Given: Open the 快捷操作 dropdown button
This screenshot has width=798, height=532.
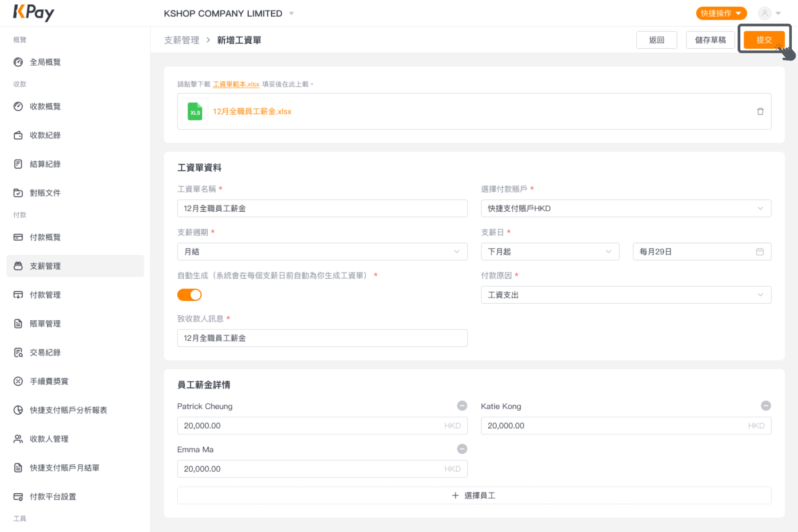Looking at the screenshot, I should click(x=721, y=14).
